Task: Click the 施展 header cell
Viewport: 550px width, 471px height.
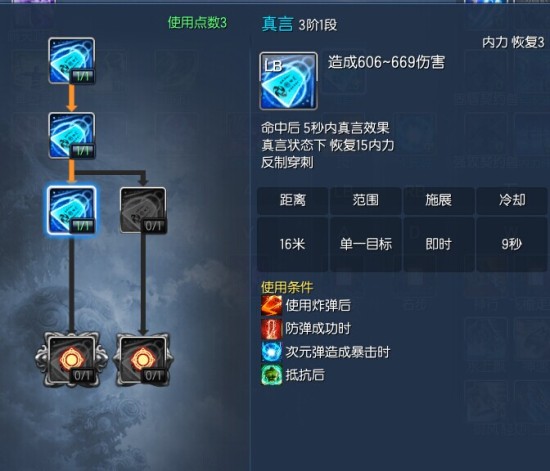Action: tap(439, 200)
